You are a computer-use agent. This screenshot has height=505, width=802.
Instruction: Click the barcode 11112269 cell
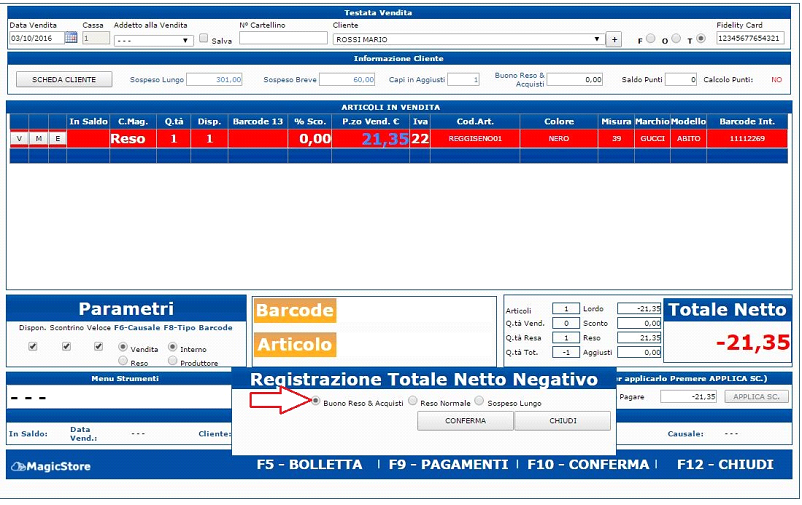pyautogui.click(x=747, y=139)
